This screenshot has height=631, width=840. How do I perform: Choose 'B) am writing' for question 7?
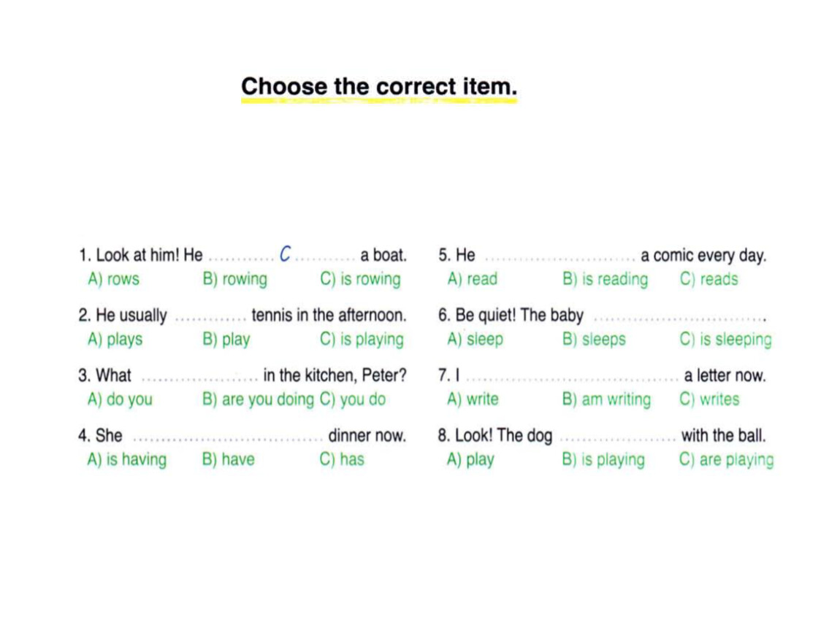606,399
